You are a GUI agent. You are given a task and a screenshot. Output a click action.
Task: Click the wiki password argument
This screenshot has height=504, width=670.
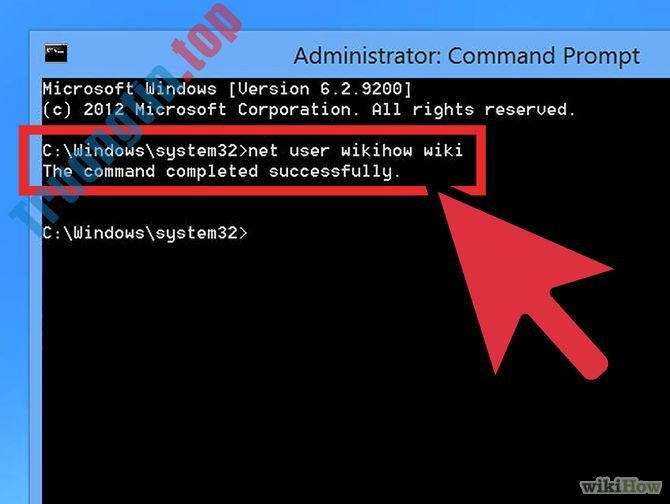tap(443, 150)
